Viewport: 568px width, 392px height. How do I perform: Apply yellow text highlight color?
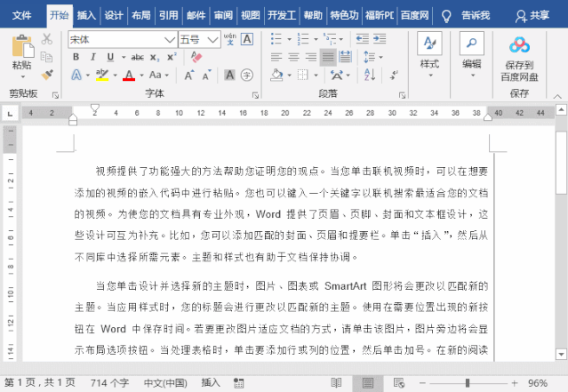[102, 75]
